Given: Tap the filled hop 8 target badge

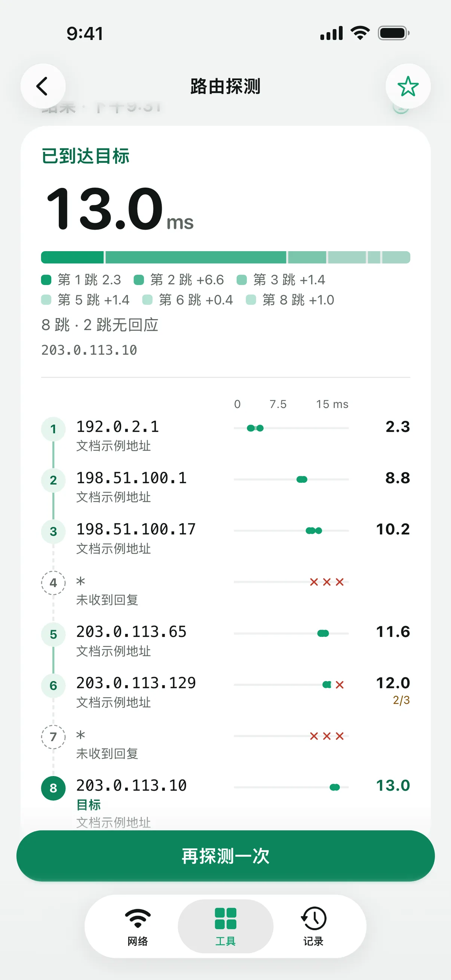Looking at the screenshot, I should pos(53,788).
